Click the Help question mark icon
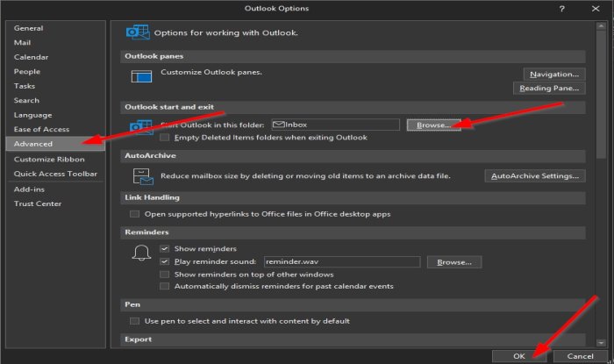The height and width of the screenshot is (364, 614). click(562, 9)
